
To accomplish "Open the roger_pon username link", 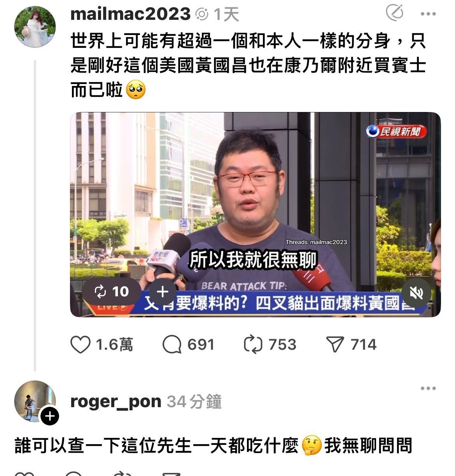I will [x=116, y=401].
